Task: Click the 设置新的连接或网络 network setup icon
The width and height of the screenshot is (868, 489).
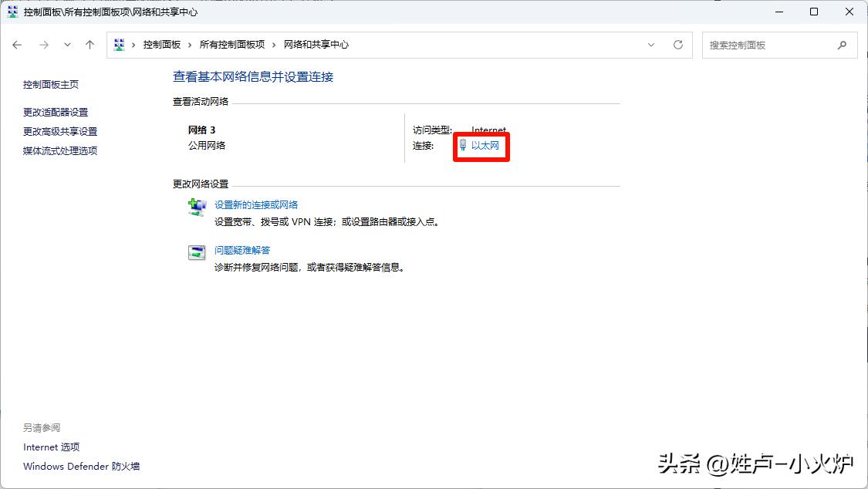Action: [x=196, y=207]
